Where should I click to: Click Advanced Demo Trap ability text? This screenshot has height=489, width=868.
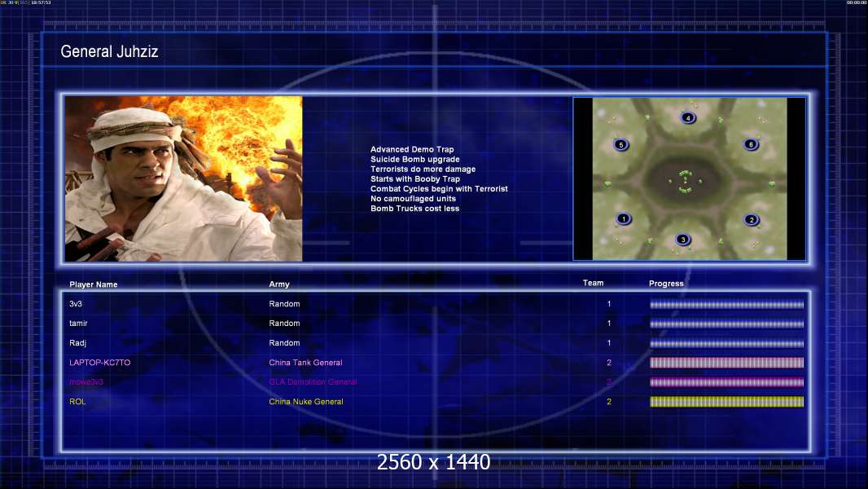pos(412,149)
